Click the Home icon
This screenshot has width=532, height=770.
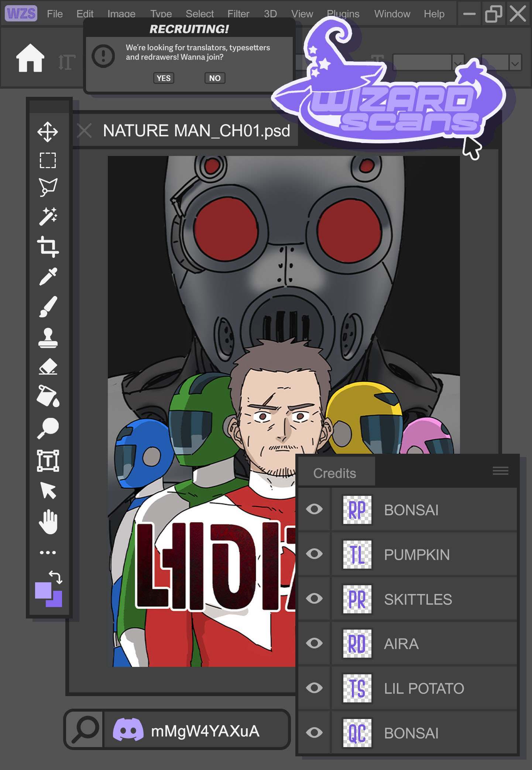click(x=30, y=58)
